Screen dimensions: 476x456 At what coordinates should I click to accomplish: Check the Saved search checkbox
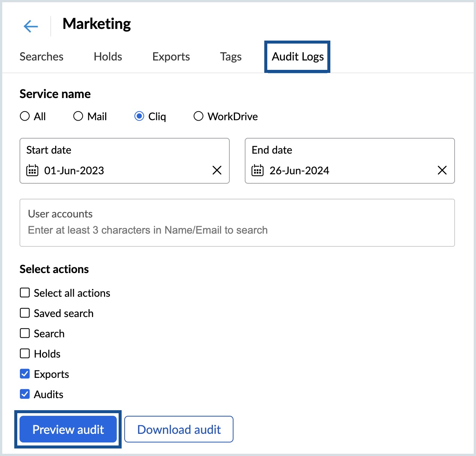(x=25, y=313)
